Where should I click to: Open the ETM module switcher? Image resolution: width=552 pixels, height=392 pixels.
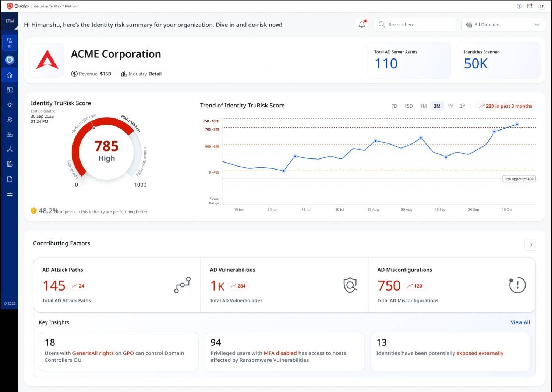coord(10,22)
